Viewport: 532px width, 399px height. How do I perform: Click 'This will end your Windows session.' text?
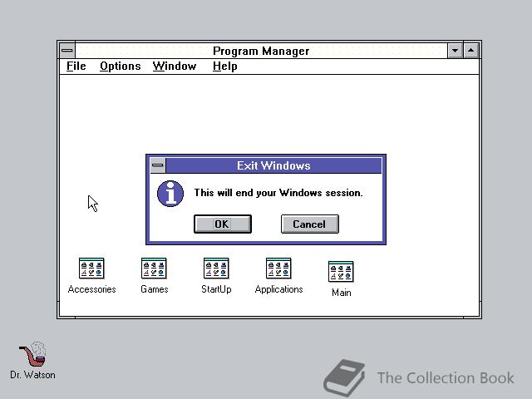point(278,193)
